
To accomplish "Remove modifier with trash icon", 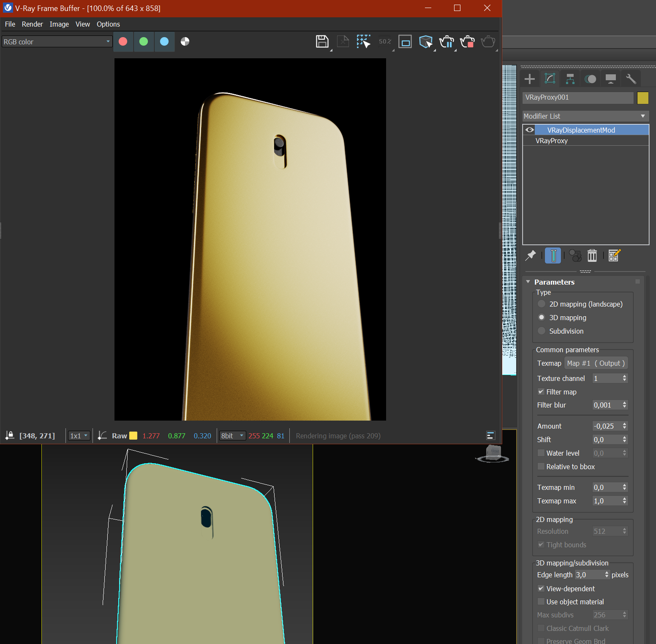I will tap(592, 255).
